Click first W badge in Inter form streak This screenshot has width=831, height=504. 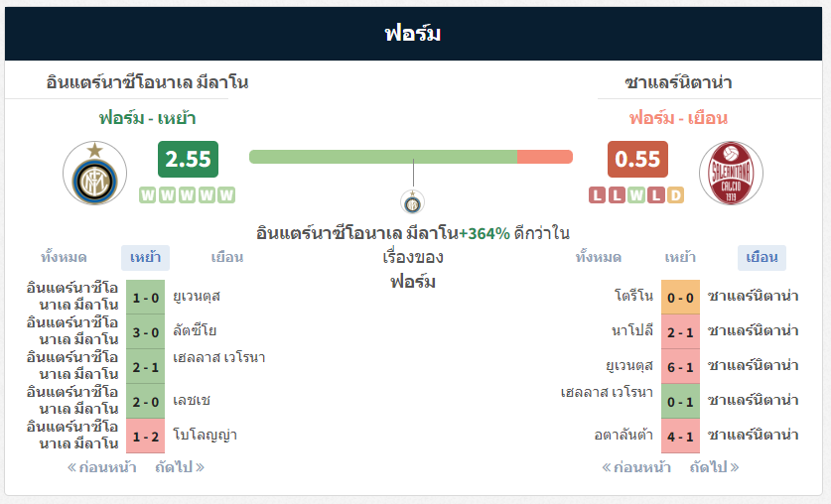click(x=148, y=194)
